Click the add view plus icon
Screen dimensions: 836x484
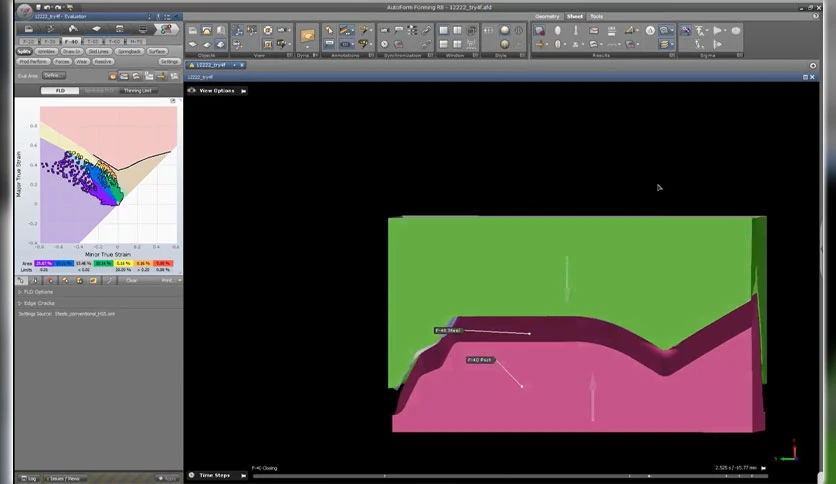813,66
